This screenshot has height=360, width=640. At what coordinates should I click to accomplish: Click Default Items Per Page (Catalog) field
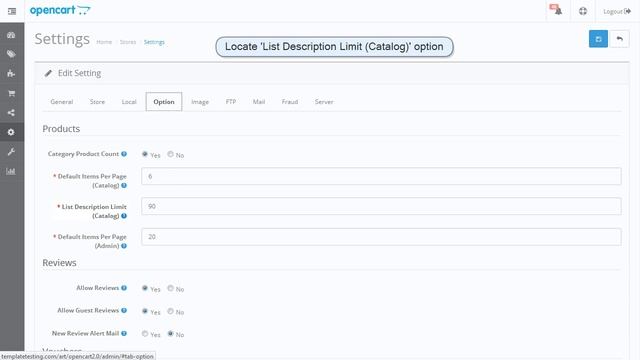381,176
